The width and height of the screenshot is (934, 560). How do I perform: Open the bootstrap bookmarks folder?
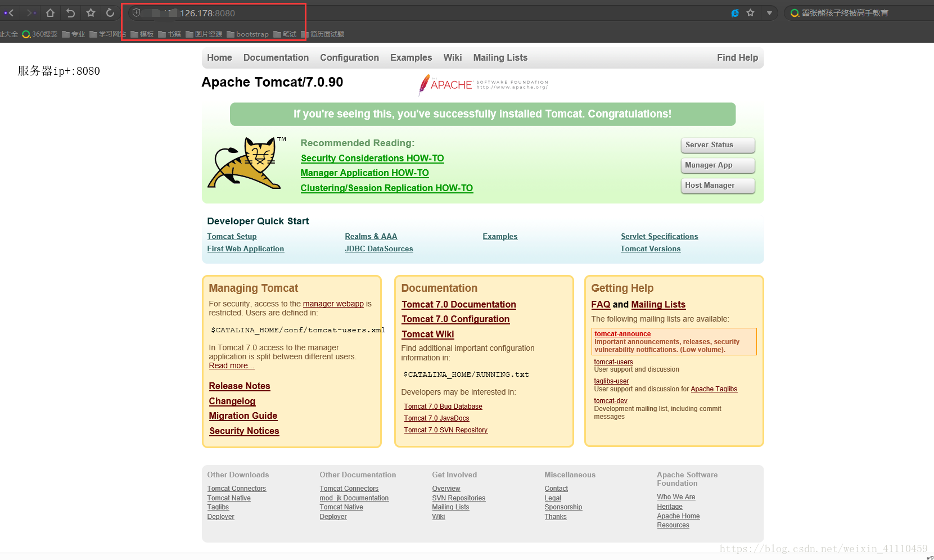pos(248,34)
